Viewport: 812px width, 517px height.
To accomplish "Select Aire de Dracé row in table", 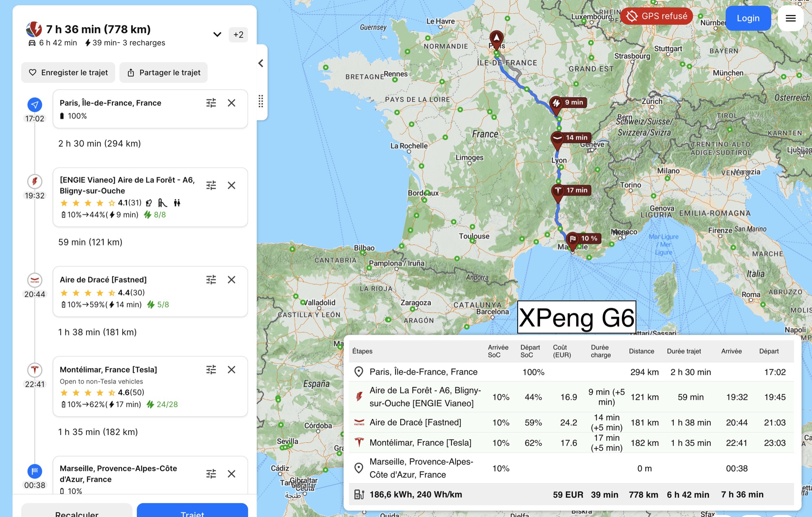I will pos(571,422).
